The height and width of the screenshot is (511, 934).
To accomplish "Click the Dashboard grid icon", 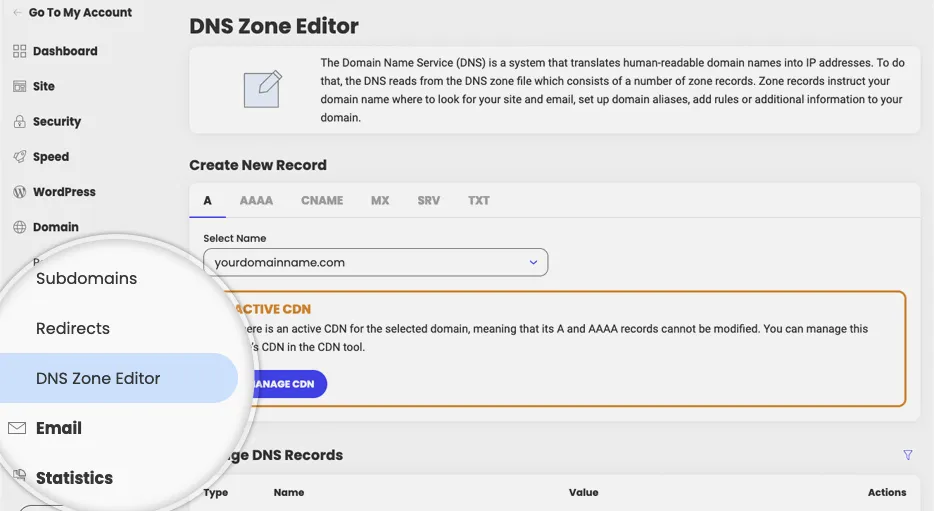I will 20,51.
